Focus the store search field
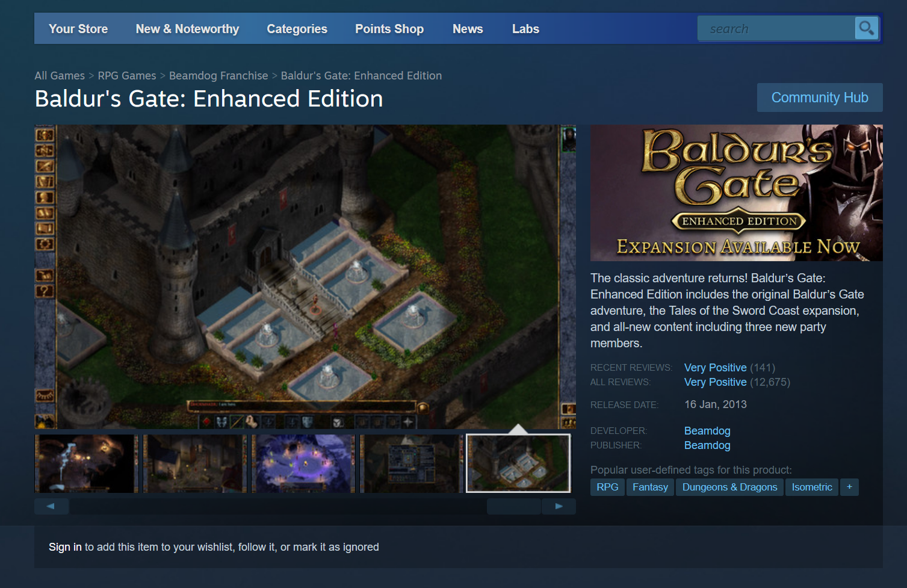The width and height of the screenshot is (907, 588). tap(776, 28)
